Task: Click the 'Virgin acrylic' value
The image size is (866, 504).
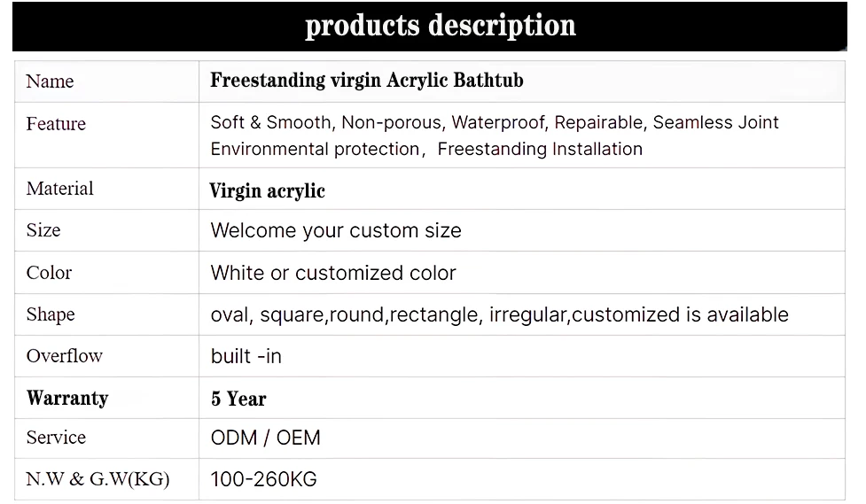Action: coord(268,191)
